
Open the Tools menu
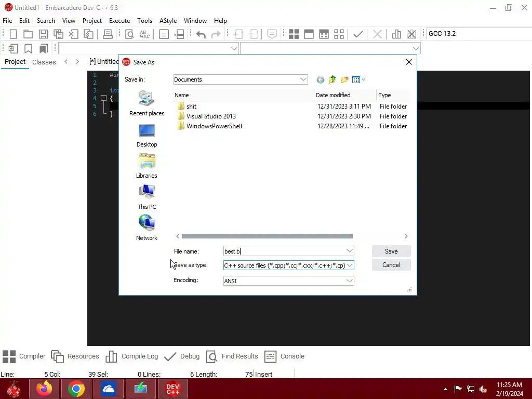click(144, 21)
